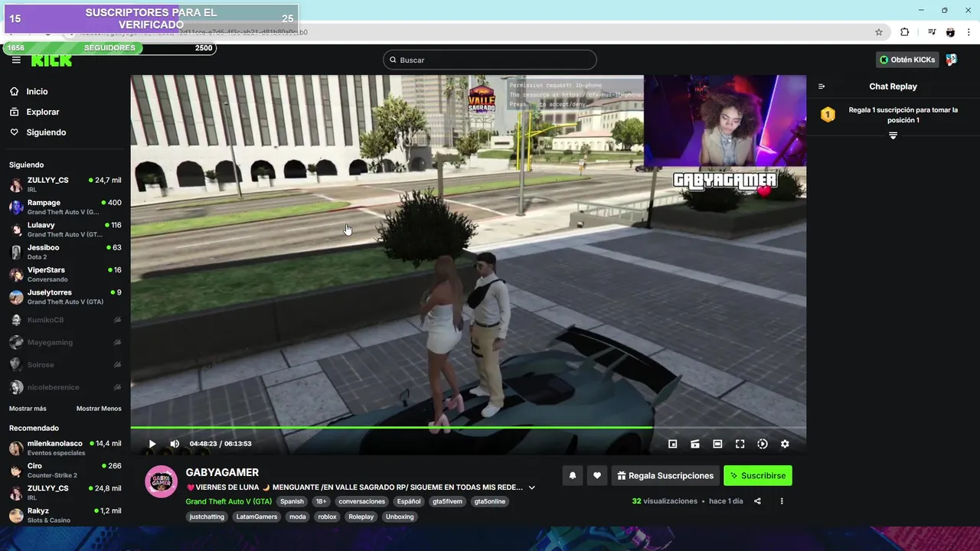Open offline Soirose channel

pyautogui.click(x=65, y=364)
